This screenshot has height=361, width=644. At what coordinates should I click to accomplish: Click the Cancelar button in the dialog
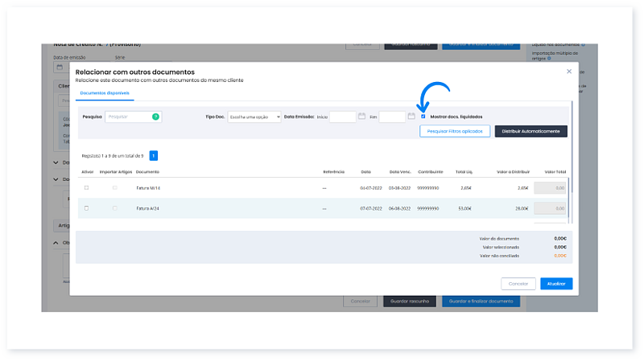pyautogui.click(x=518, y=283)
